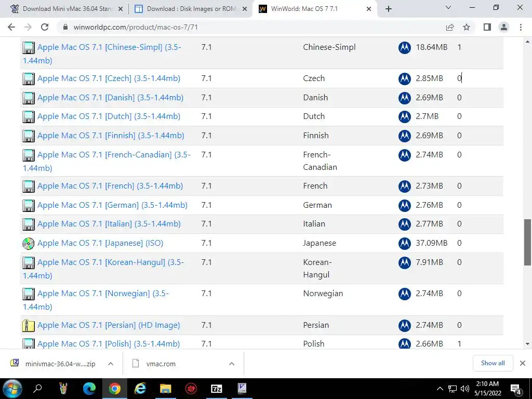Viewport: 532px width, 399px height.
Task: Click the Motorola icon in Chinese-Simpl row
Action: pos(404,48)
